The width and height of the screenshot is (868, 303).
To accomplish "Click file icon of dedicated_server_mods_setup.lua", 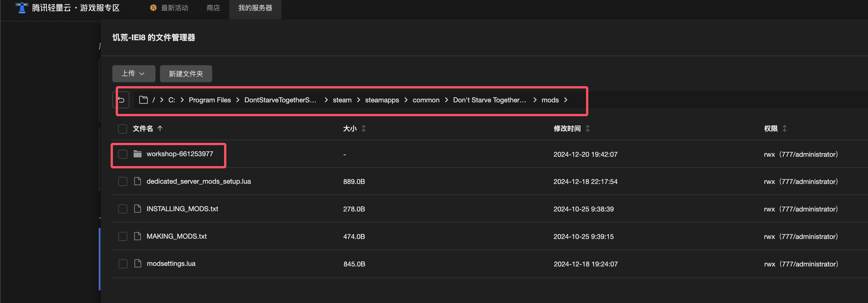I will pos(138,181).
